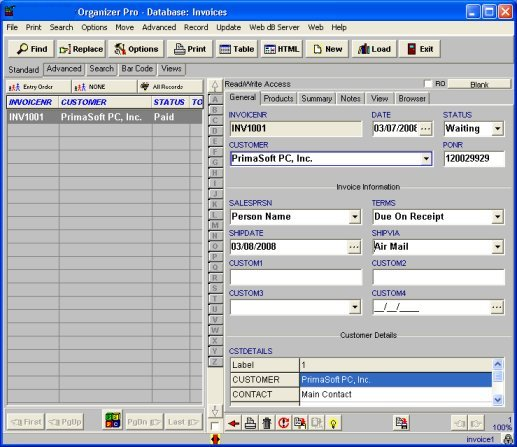Click the trash can delete record icon
517x447 pixels.
pos(267,423)
